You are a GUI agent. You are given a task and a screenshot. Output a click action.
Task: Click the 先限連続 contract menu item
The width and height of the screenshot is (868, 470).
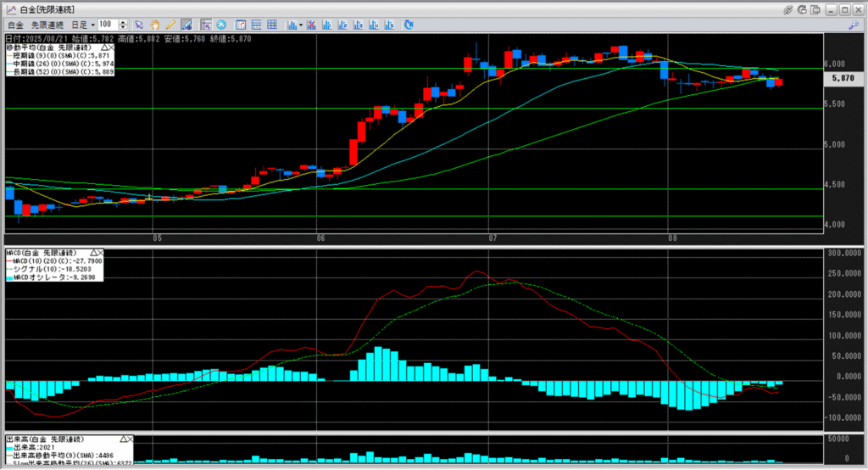[48, 25]
